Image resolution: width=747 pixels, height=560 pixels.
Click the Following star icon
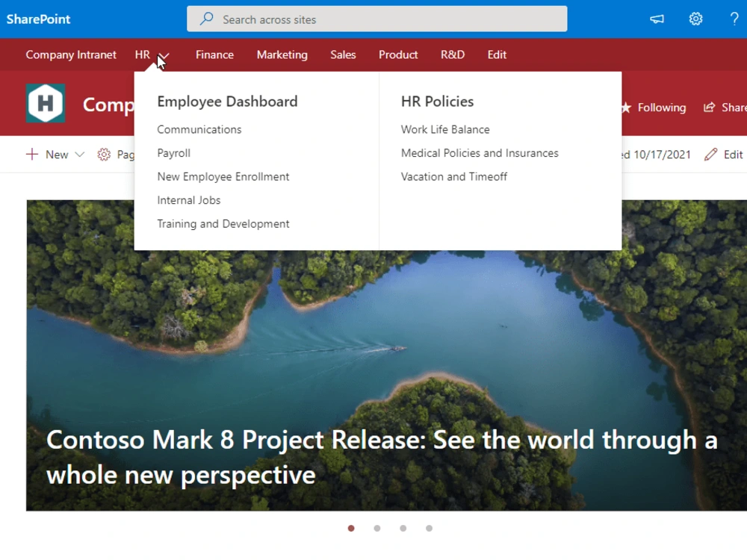627,108
